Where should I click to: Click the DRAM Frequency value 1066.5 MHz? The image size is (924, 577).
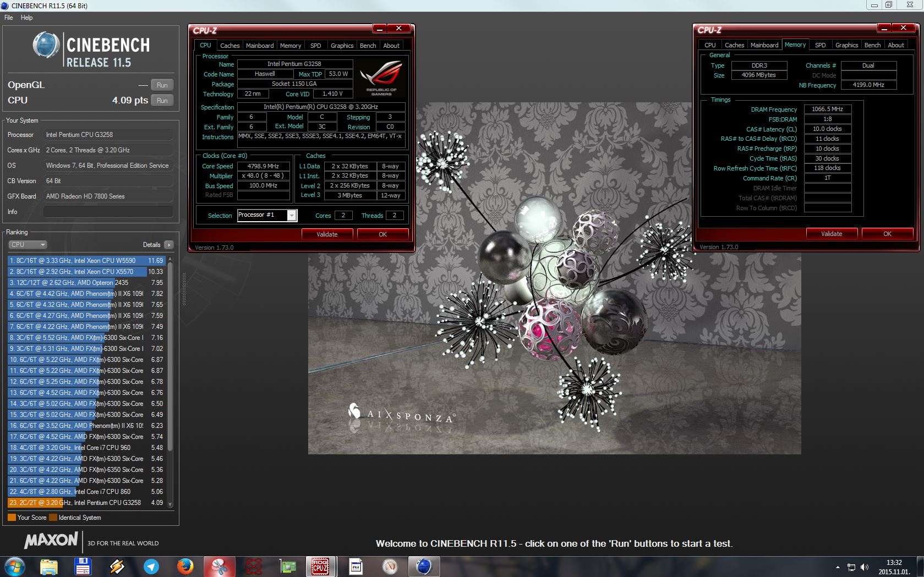click(827, 109)
